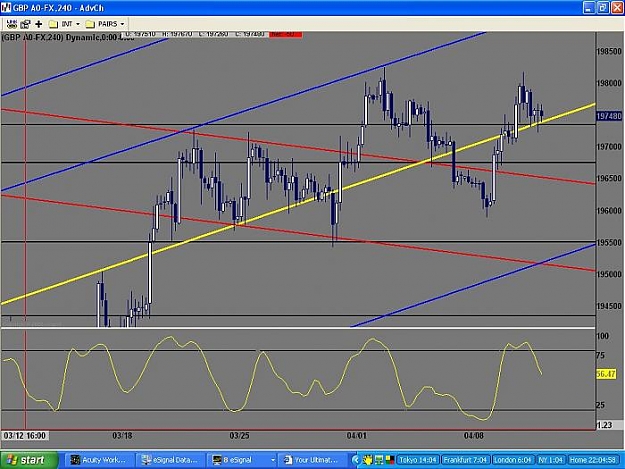Screen dimensions: 625x469
Task: Click the INT folder icon
Action: click(x=53, y=24)
